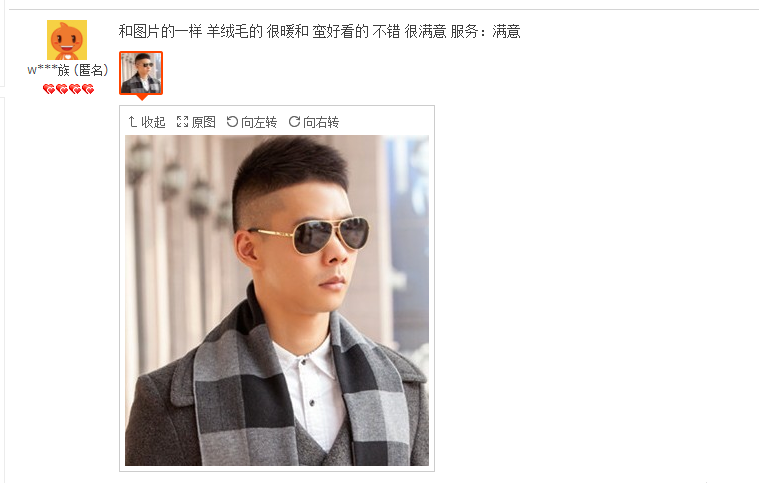Click the collapse arrow icon beside 收起
This screenshot has width=759, height=483.
(133, 121)
